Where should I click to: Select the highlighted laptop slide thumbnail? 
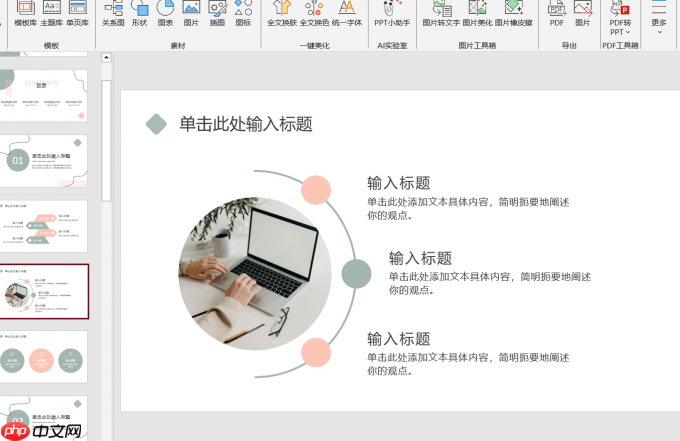point(44,291)
